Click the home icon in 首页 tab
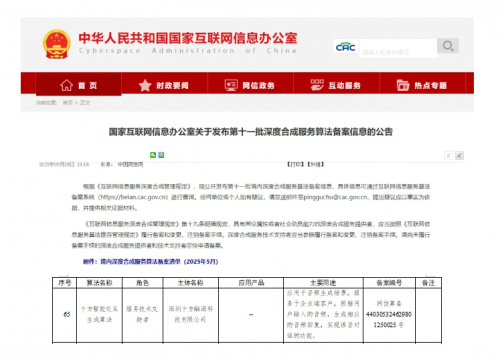500x360 pixels. (66, 85)
